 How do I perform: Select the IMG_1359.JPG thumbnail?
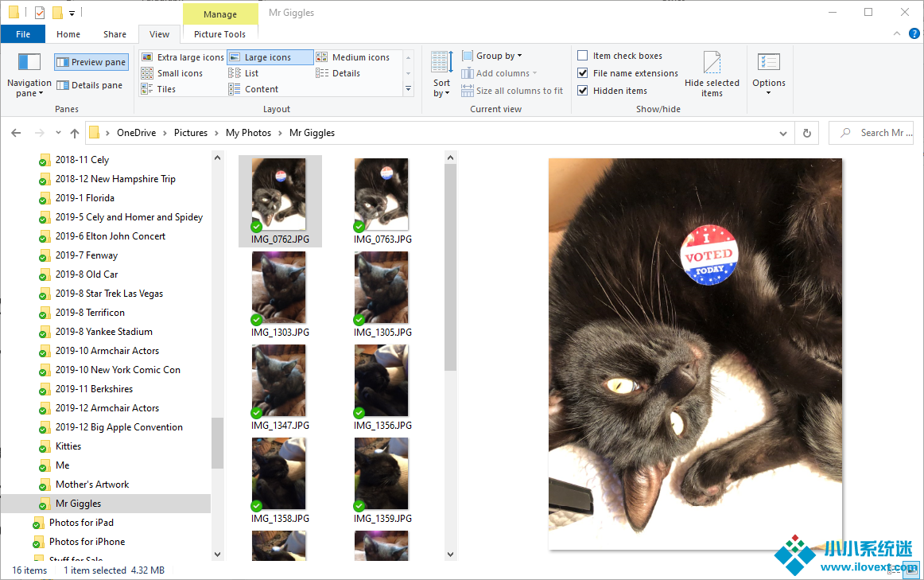382,481
